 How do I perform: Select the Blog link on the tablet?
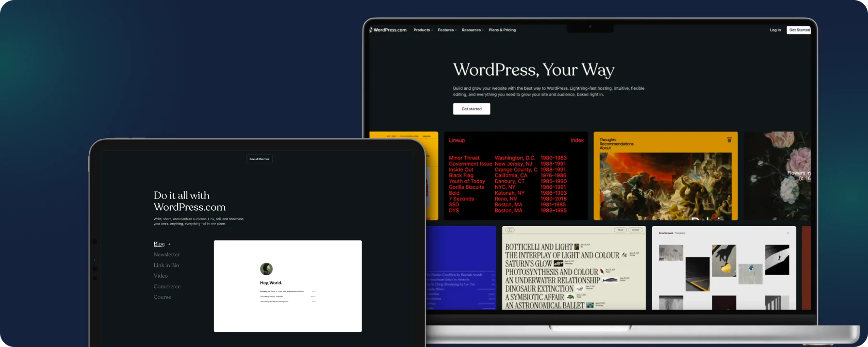[159, 244]
